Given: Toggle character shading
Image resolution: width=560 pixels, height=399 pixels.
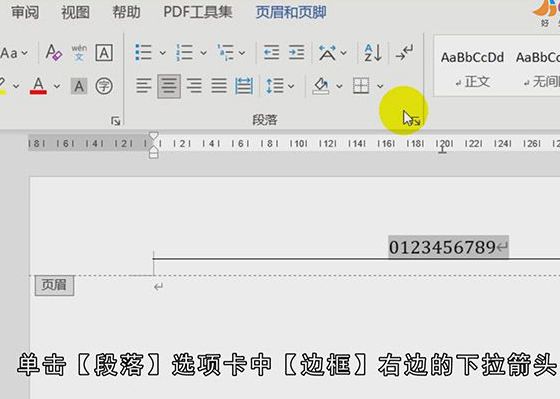Looking at the screenshot, I should (79, 86).
